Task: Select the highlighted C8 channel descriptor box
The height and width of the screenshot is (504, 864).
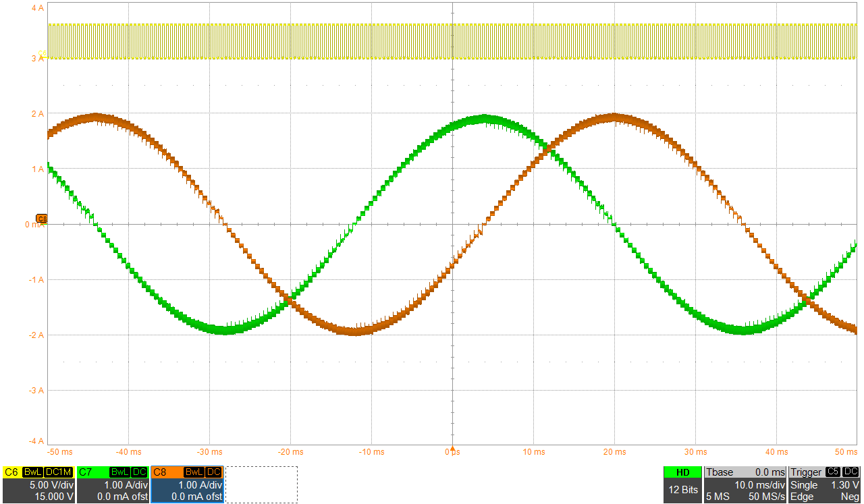Action: (187, 484)
